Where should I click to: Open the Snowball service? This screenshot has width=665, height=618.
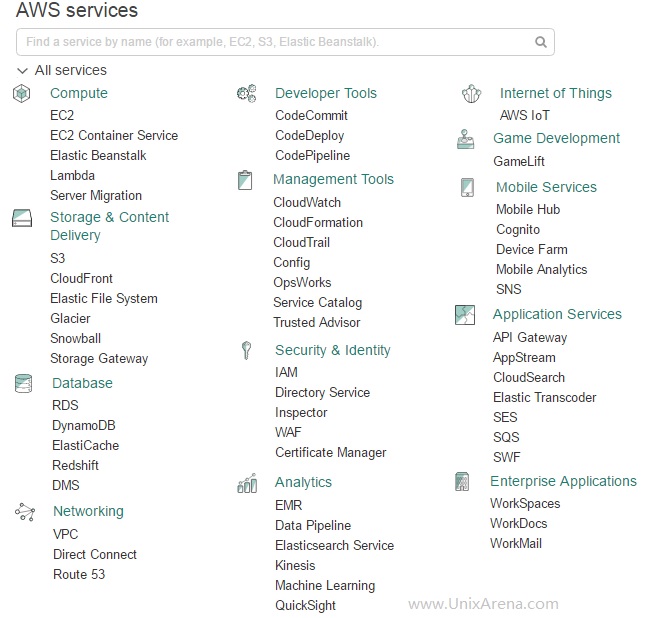[x=75, y=338]
